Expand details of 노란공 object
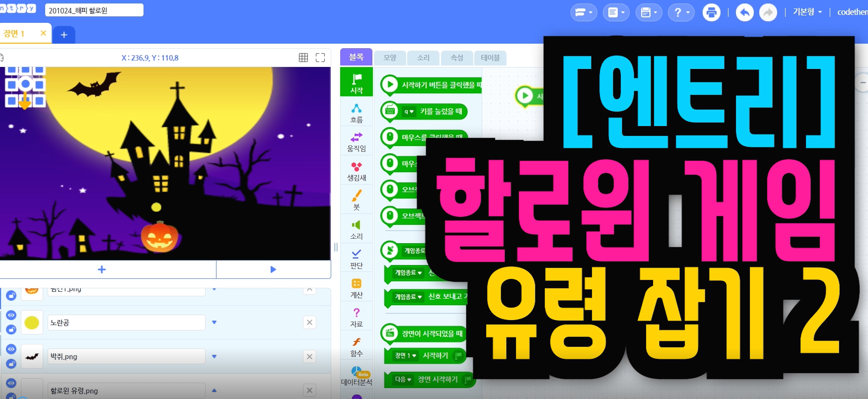Image resolution: width=868 pixels, height=399 pixels. 215,323
